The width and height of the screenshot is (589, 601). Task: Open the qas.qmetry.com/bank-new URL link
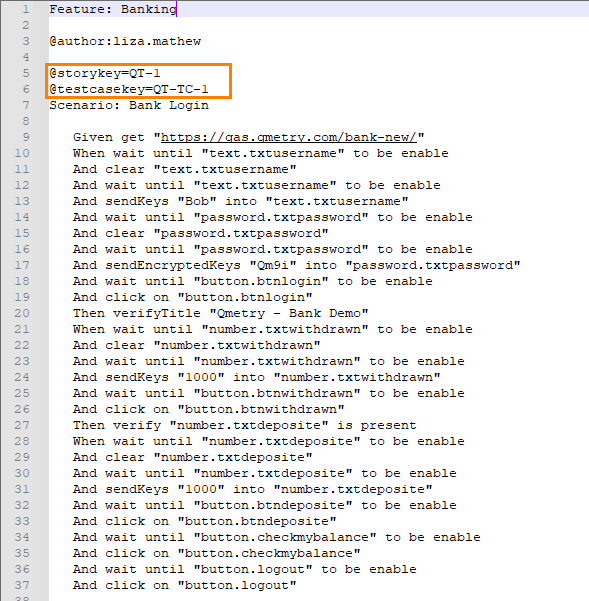click(289, 137)
